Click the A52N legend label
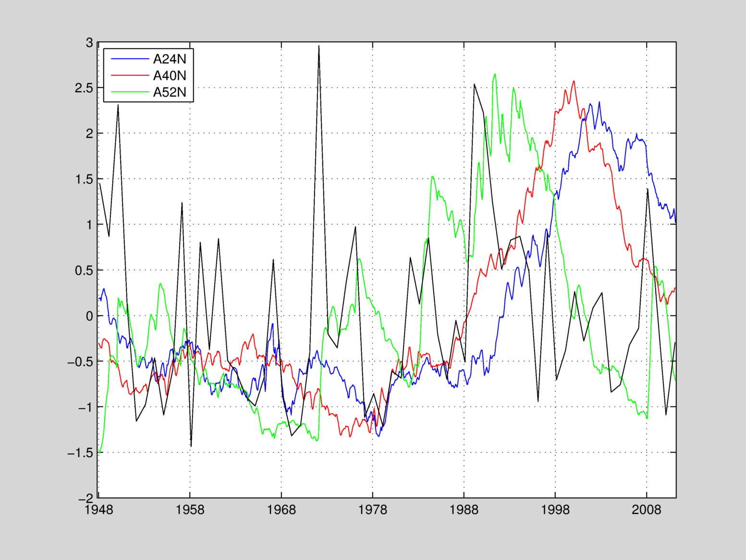Screen dimensions: 746x560 [x=169, y=92]
